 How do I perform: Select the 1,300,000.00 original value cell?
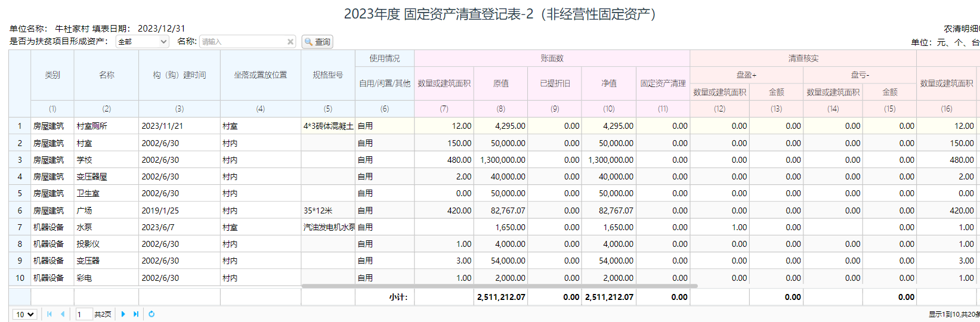(x=501, y=160)
